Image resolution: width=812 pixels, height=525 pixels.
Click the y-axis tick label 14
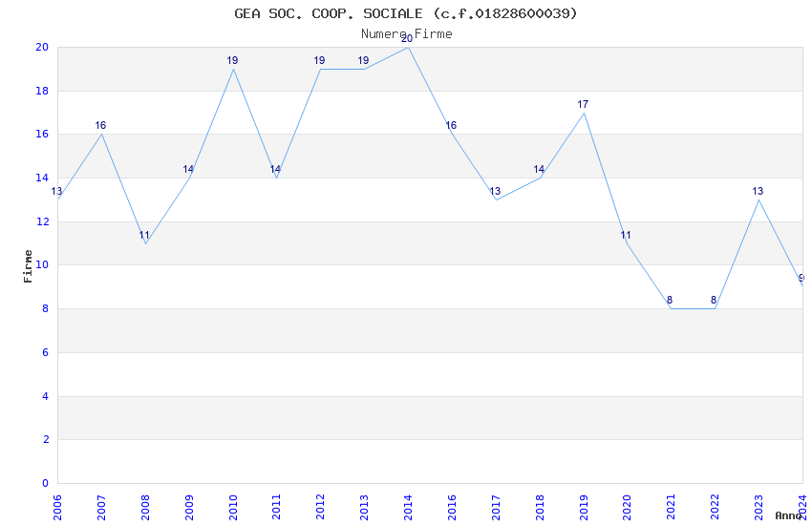click(x=42, y=178)
